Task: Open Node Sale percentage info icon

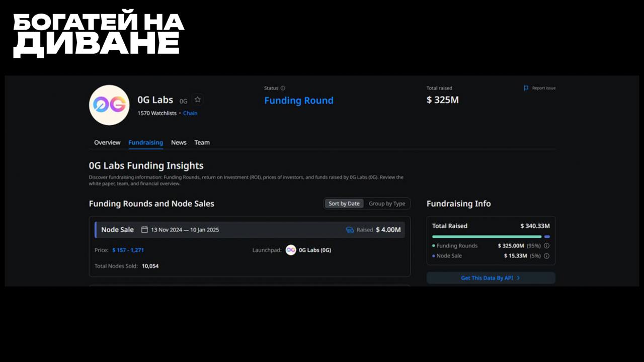Action: 546,256
